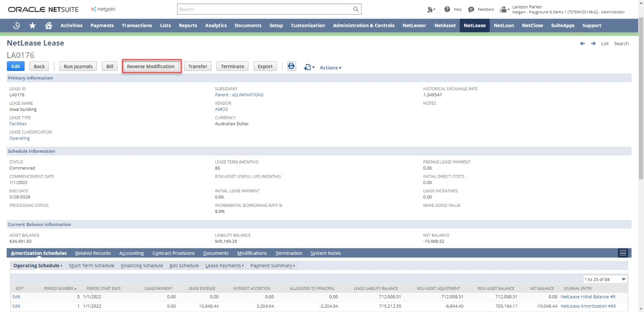Screen dimensions: 644x312
Task: Expand the Payment Summary sub-tab
Action: pyautogui.click(x=272, y=266)
